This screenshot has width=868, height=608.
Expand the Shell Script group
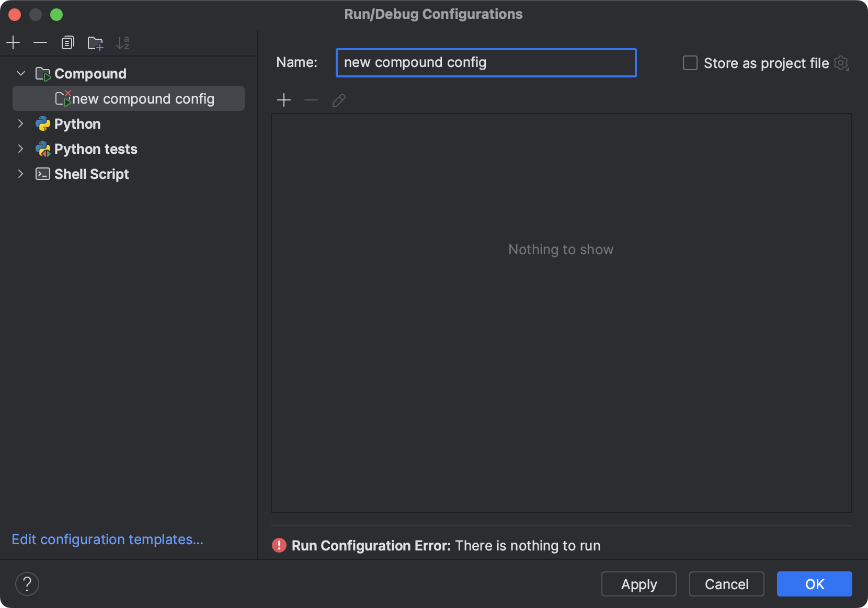(x=20, y=174)
